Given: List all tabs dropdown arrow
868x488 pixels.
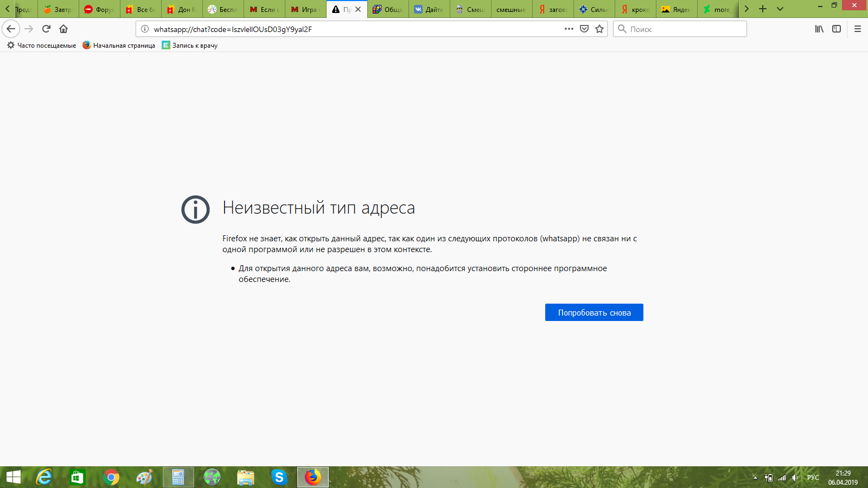Looking at the screenshot, I should [780, 9].
